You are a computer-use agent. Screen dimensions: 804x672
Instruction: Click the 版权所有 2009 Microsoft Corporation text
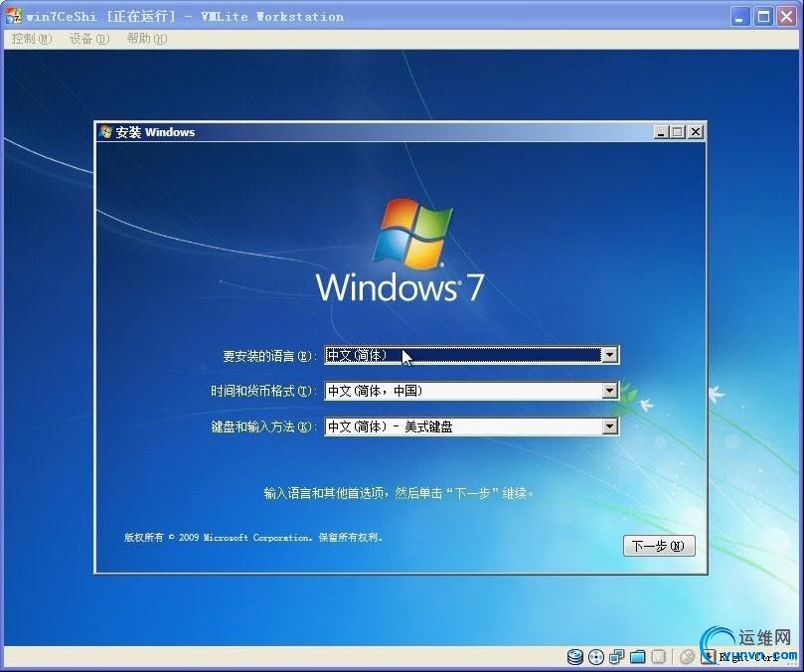point(253,538)
